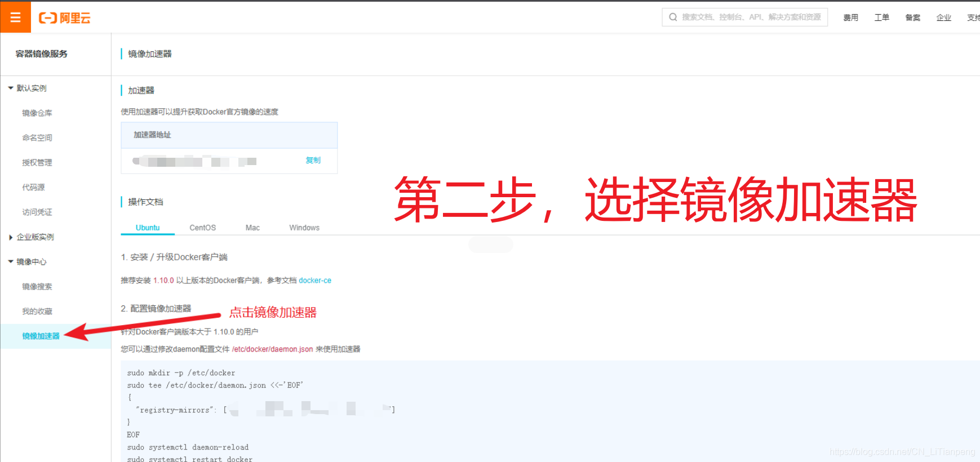Viewport: 980px width, 462px height.
Task: Click the 操作文档 section heading
Action: click(145, 202)
